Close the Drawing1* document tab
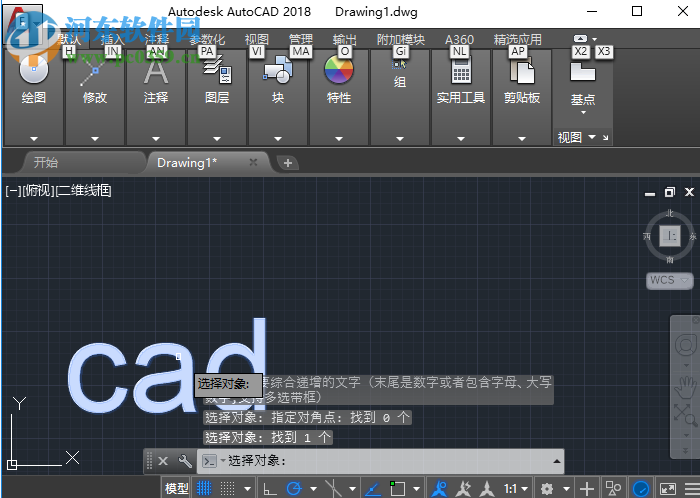Viewport: 700px width, 498px height. [253, 162]
